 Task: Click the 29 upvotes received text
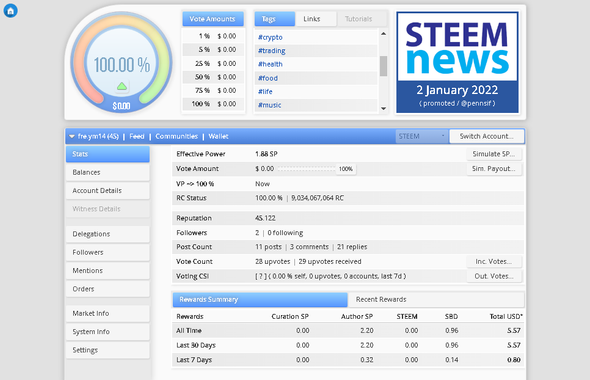330,261
